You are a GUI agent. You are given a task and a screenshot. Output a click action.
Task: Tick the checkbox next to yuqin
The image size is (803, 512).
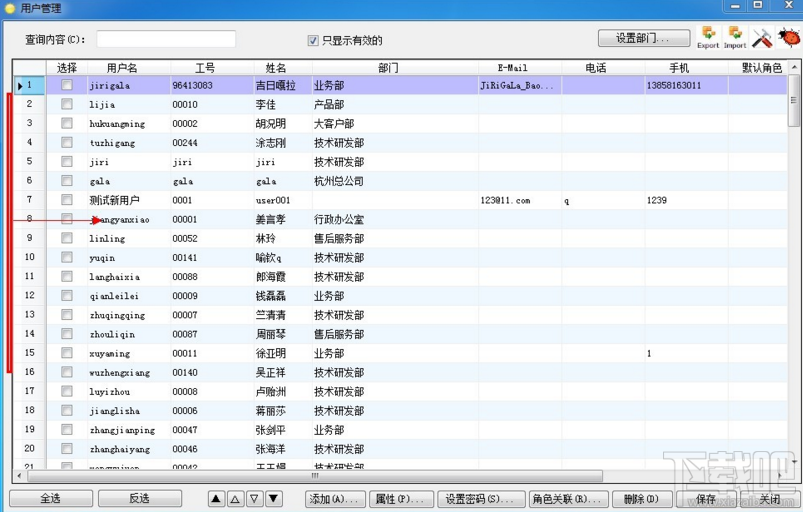coord(67,257)
